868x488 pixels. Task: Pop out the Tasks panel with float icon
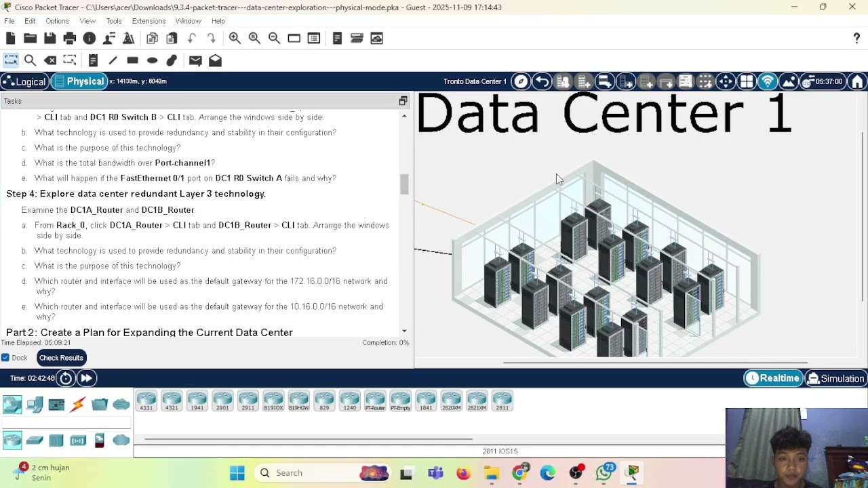coord(403,101)
